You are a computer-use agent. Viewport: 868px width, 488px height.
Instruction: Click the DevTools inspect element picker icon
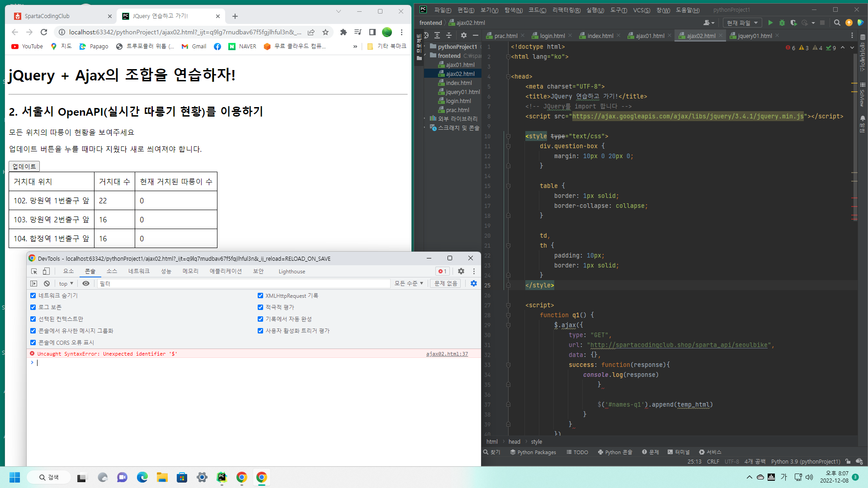tap(34, 271)
